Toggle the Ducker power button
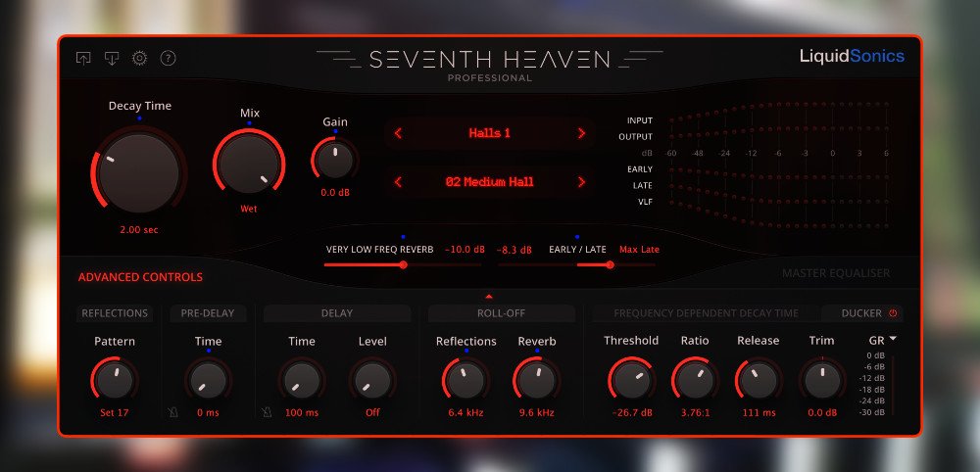The height and width of the screenshot is (472, 980). [893, 312]
